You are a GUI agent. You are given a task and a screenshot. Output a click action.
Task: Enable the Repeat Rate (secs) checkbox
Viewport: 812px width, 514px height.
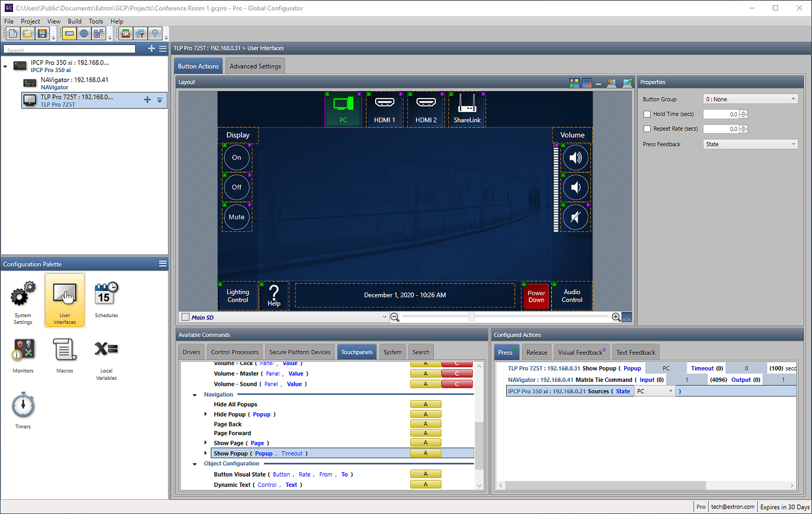click(647, 129)
